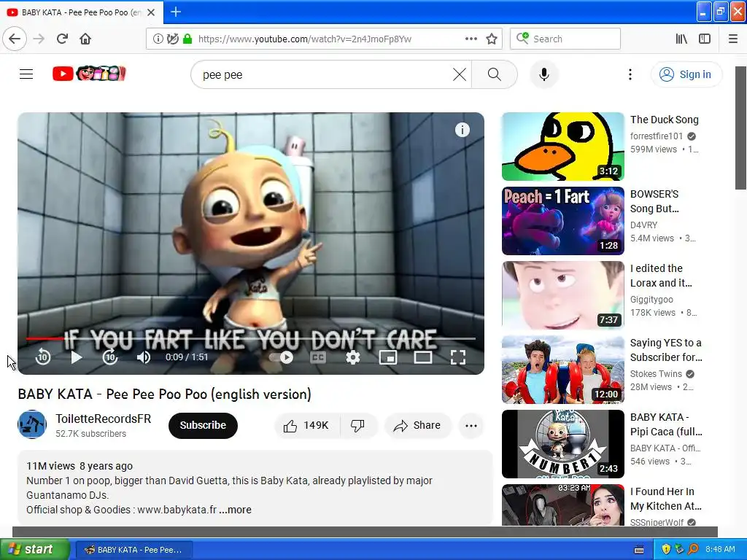Screen dimensions: 747x560
Task: Start voice search with the microphone
Action: (x=544, y=74)
